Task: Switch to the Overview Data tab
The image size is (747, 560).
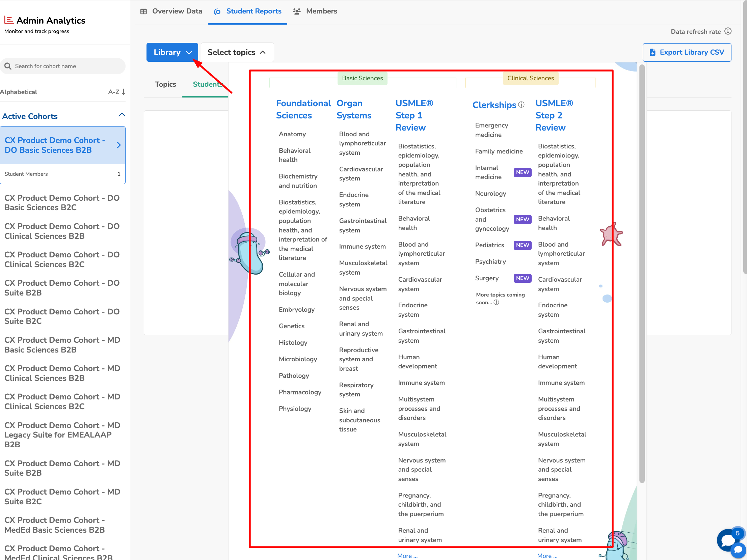Action: point(171,11)
